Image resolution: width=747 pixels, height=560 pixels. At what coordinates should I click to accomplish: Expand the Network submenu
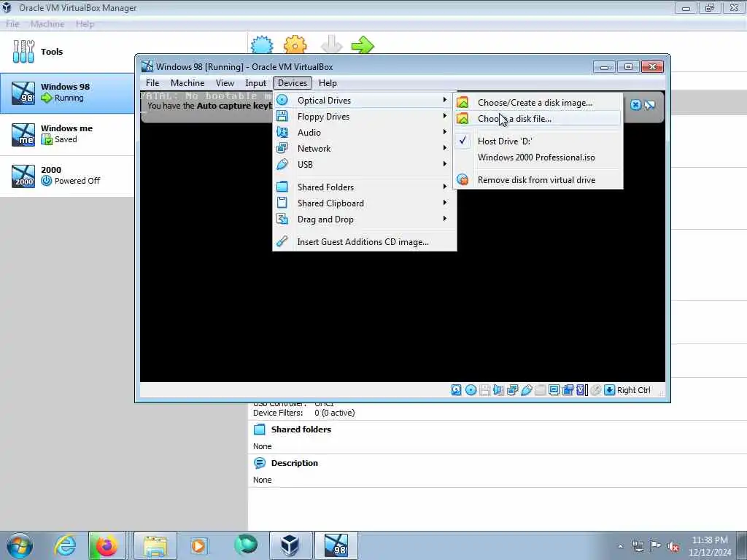coord(365,149)
